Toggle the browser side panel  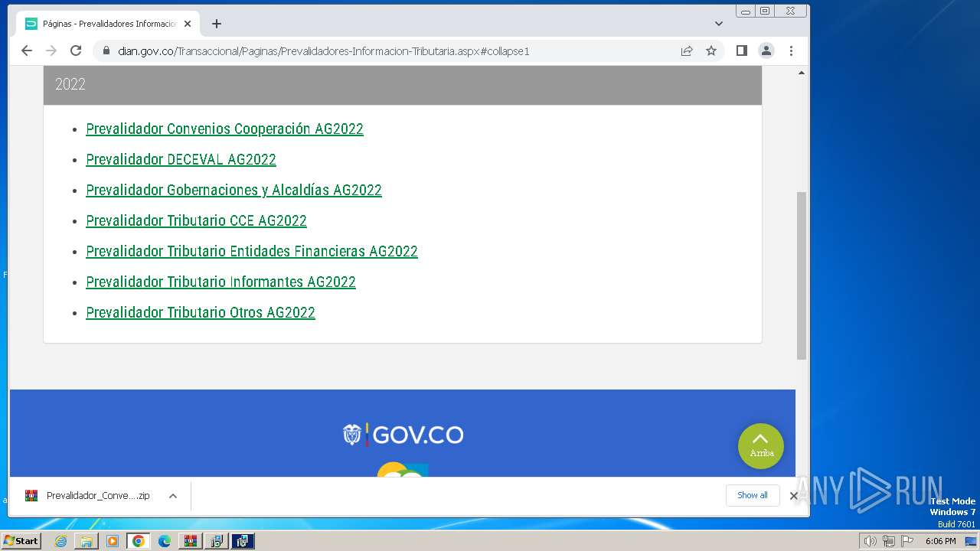tap(741, 51)
